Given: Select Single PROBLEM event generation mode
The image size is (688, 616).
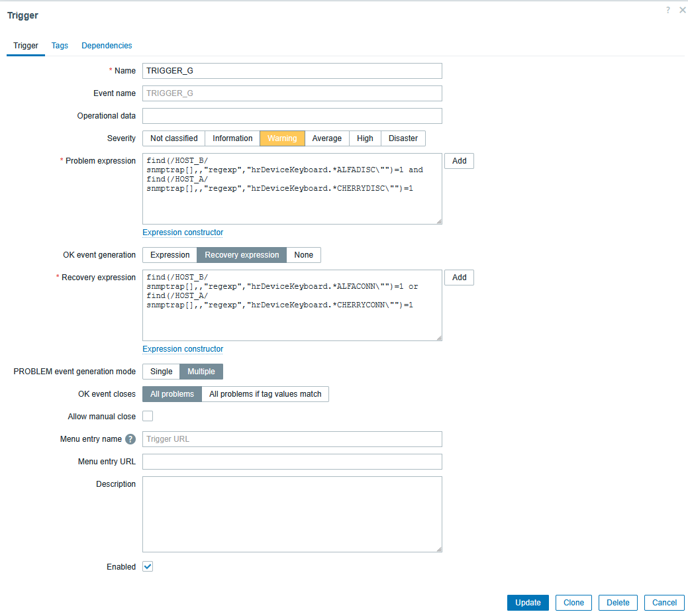Looking at the screenshot, I should (161, 372).
